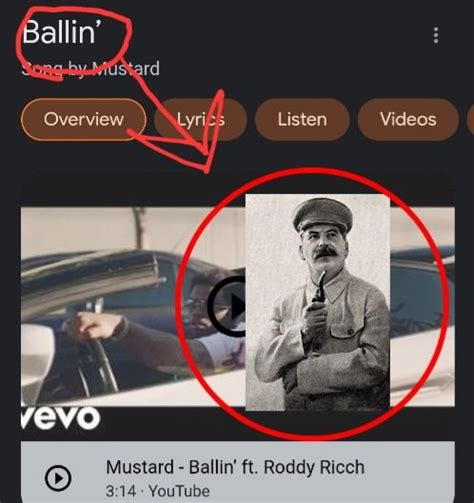This screenshot has width=474, height=503.
Task: Select the Overview tab
Action: (x=84, y=119)
